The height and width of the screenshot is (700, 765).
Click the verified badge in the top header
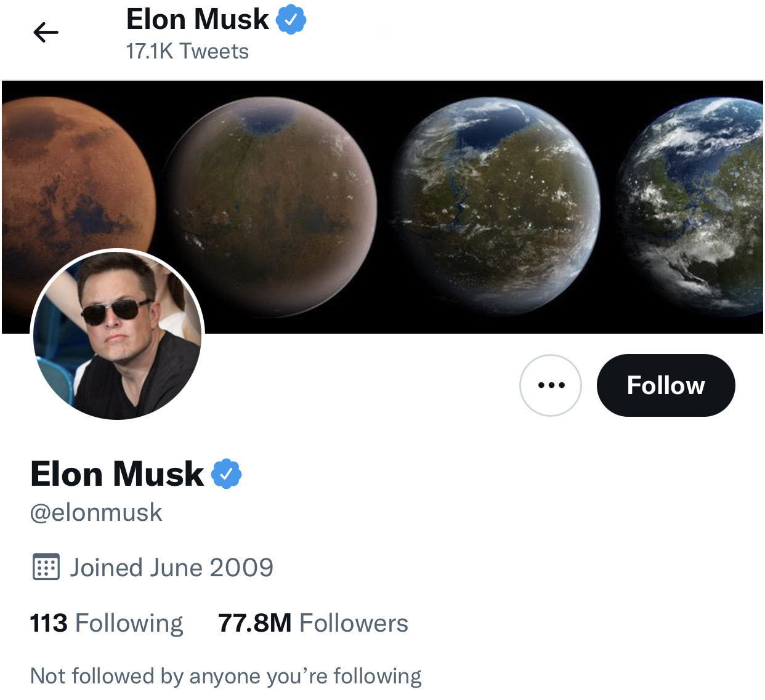pyautogui.click(x=291, y=20)
